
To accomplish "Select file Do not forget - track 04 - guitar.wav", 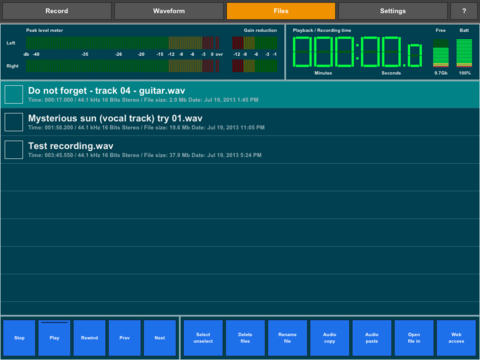I will pos(240,94).
